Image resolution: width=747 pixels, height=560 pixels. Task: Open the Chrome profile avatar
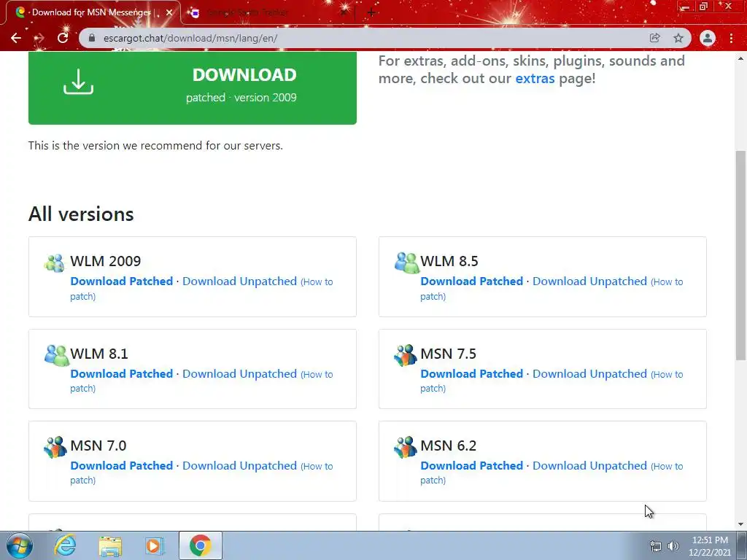(x=708, y=38)
